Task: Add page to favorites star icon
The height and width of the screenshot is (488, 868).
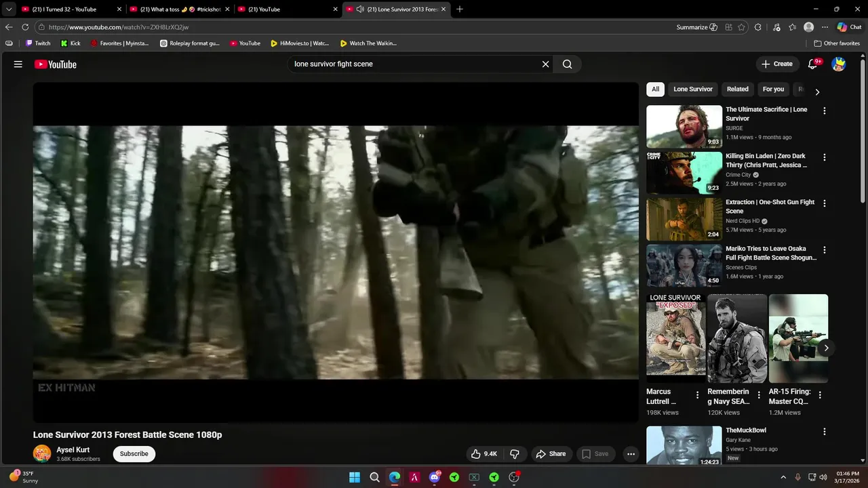Action: tap(742, 27)
